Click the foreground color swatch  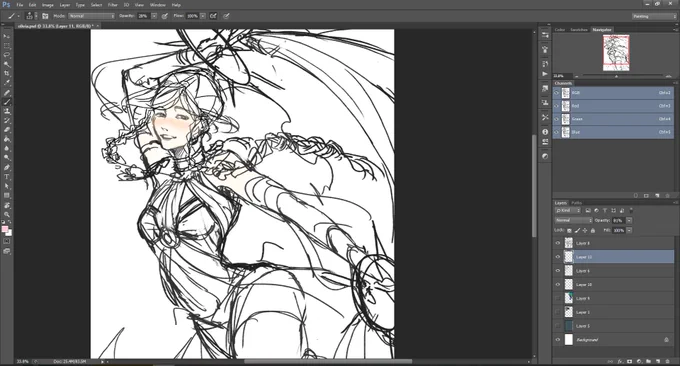[x=5, y=229]
